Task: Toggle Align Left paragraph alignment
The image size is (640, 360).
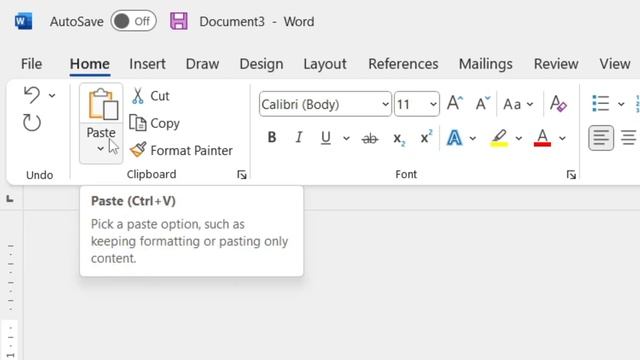Action: (601, 138)
